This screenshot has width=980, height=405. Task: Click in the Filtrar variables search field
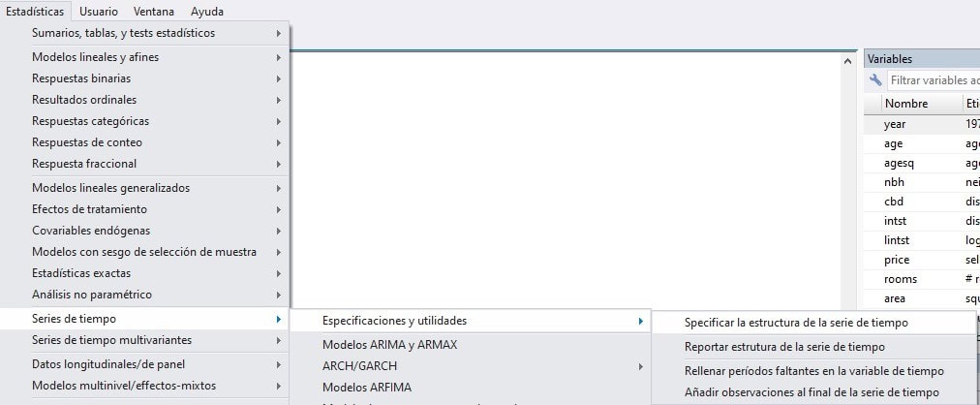(x=934, y=80)
